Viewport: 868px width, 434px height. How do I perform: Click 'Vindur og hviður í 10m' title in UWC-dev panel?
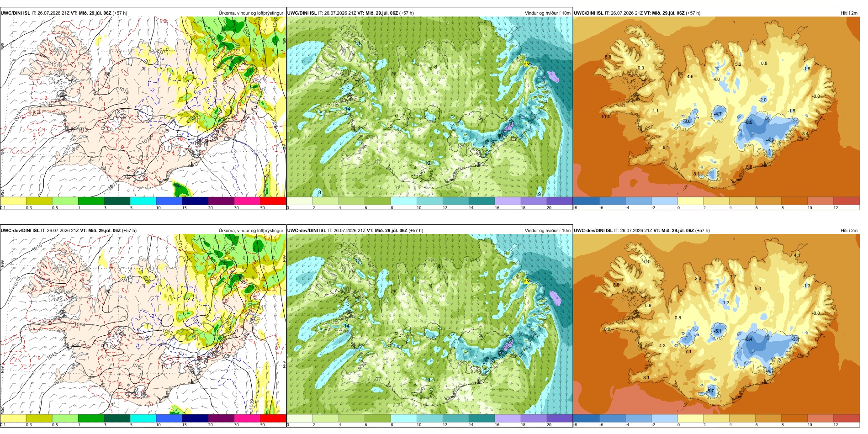547,231
